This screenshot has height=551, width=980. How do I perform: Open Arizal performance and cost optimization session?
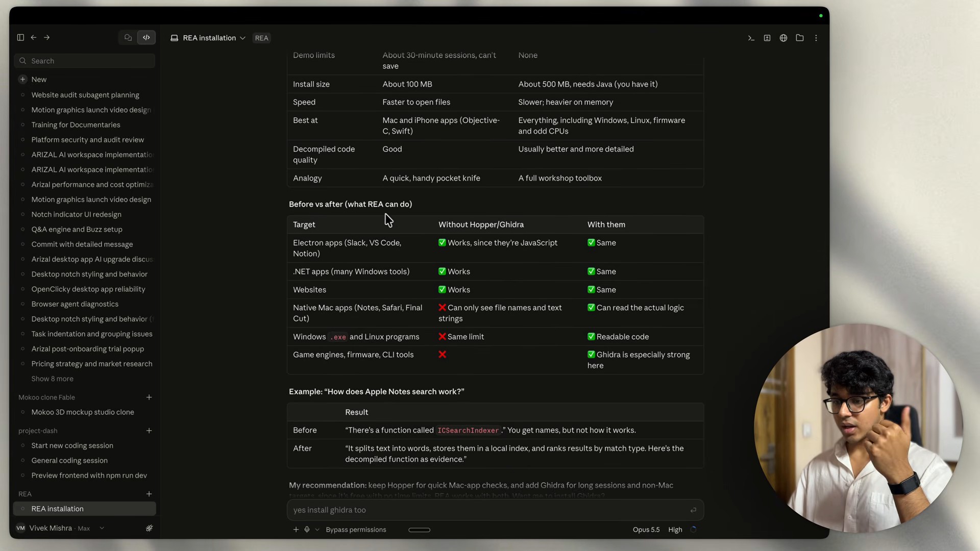click(x=92, y=184)
